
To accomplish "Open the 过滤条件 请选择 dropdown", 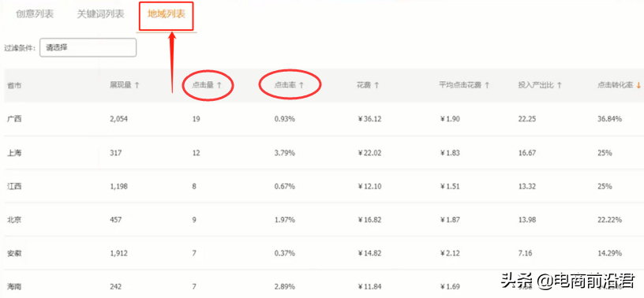I will pyautogui.click(x=88, y=47).
